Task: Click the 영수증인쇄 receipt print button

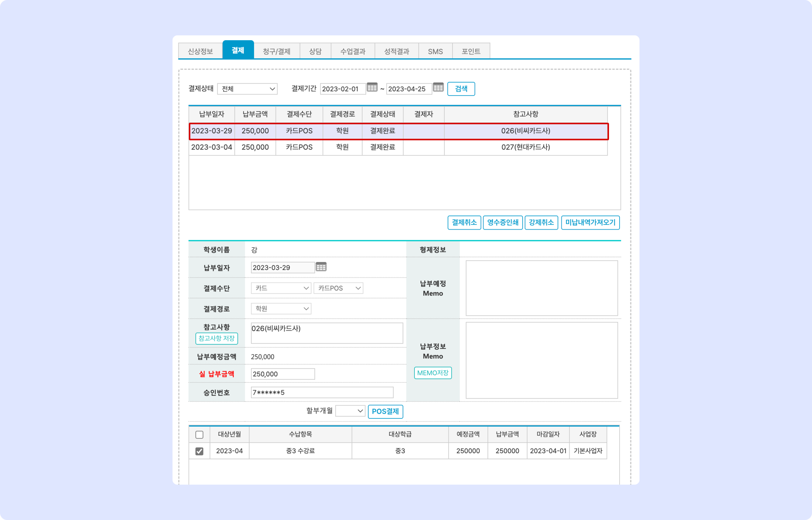Action: point(502,223)
